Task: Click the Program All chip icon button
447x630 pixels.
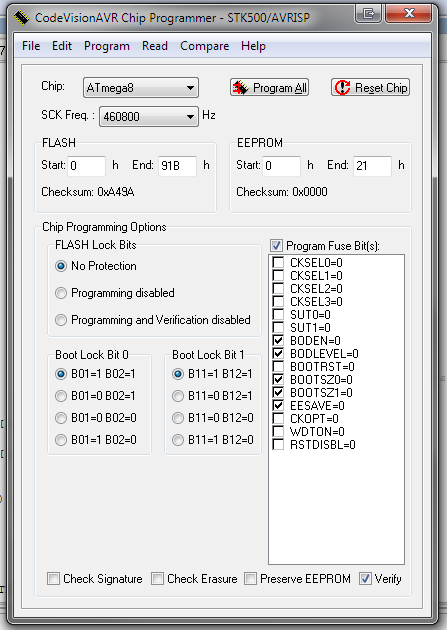Action: click(x=269, y=87)
